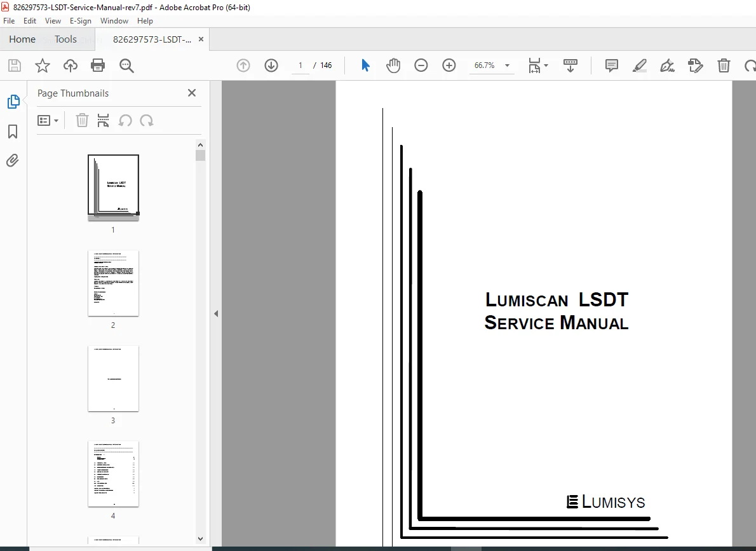Open the Find text magnifier icon
This screenshot has width=756, height=551.
(x=126, y=65)
